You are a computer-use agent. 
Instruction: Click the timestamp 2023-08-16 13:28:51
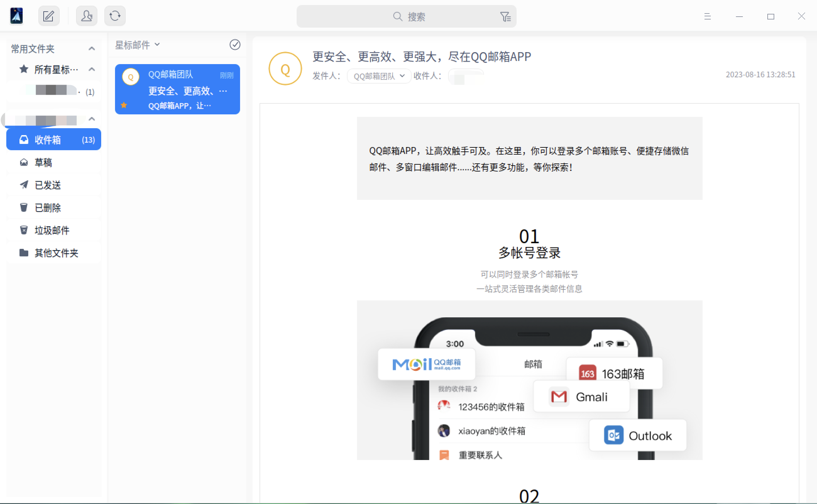pyautogui.click(x=760, y=74)
